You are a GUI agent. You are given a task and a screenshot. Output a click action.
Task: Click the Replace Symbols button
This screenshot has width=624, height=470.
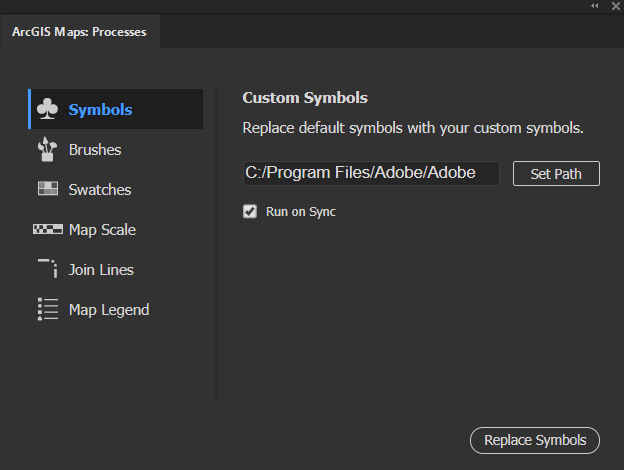(535, 440)
